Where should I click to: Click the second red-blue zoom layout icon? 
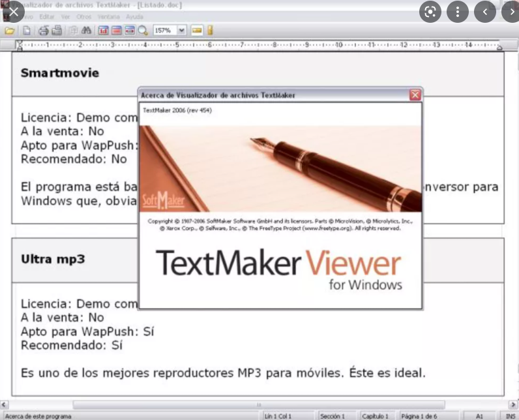[x=117, y=31]
